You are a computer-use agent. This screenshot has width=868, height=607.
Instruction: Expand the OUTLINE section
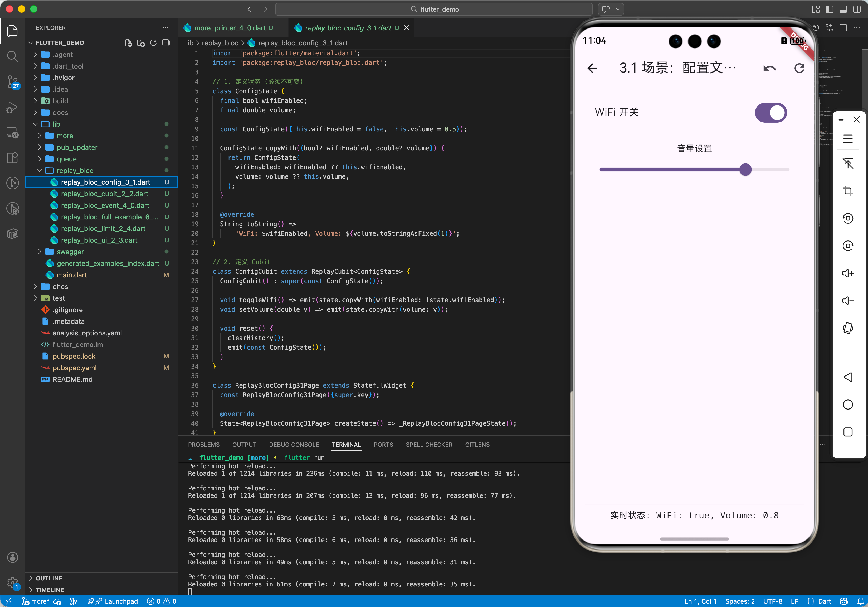tap(49, 578)
